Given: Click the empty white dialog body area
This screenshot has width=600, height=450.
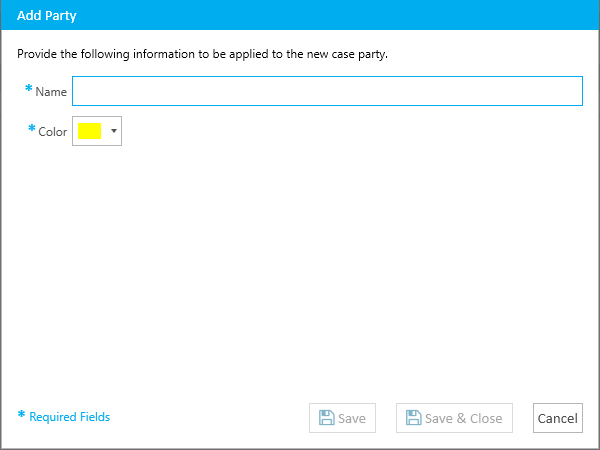Looking at the screenshot, I should pos(300,268).
